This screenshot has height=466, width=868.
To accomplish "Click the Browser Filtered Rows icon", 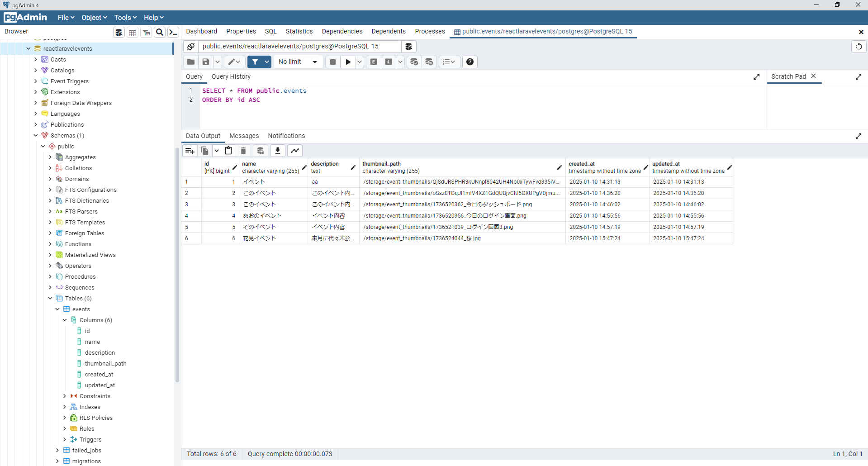I will pos(146,32).
